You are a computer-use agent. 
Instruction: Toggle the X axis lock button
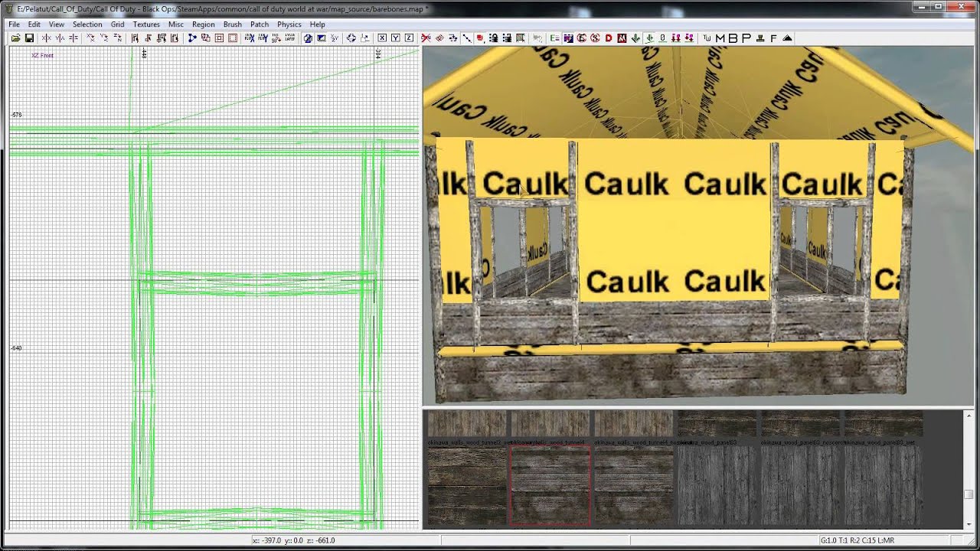[x=381, y=37]
